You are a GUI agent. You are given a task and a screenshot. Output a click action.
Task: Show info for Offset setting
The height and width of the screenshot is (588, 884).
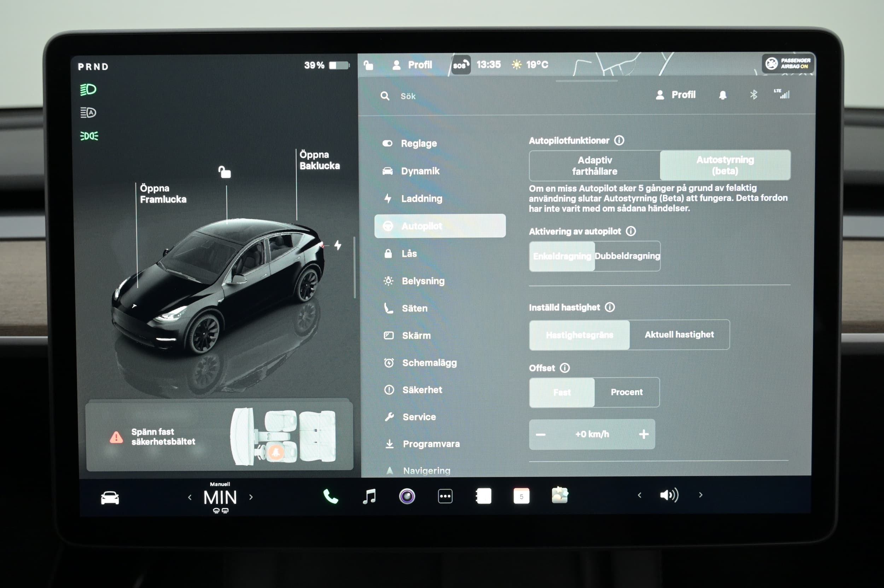(x=565, y=368)
